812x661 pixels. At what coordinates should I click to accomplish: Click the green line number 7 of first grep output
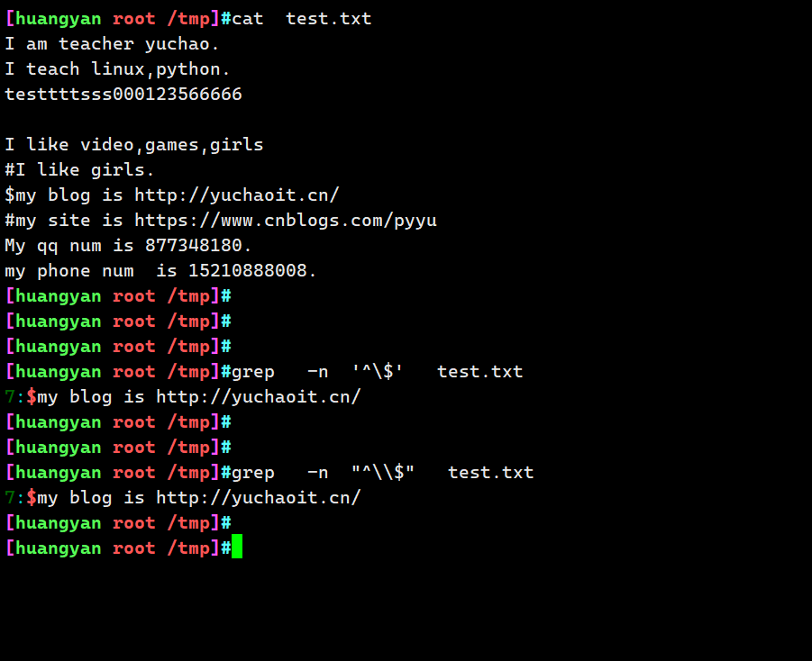tap(10, 397)
